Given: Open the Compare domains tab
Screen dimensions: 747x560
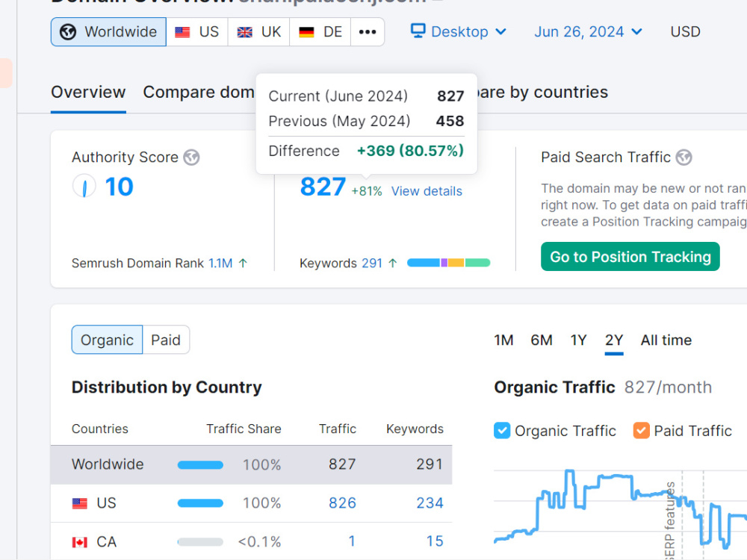Looking at the screenshot, I should coord(199,92).
